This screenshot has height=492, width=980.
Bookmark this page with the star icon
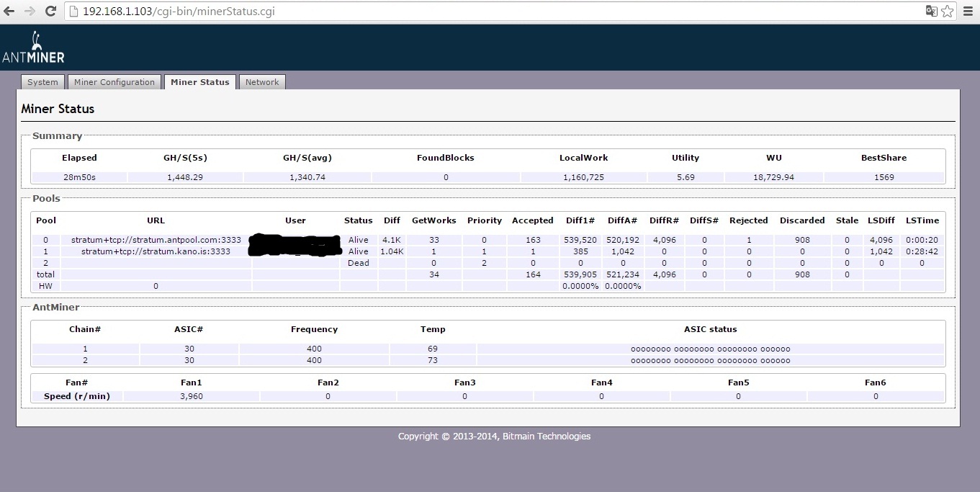948,12
